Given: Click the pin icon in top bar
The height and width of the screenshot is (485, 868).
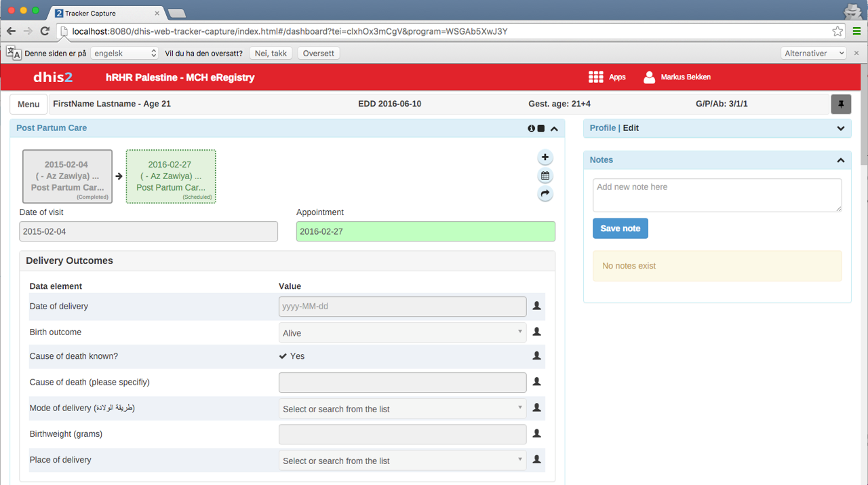Looking at the screenshot, I should click(841, 104).
